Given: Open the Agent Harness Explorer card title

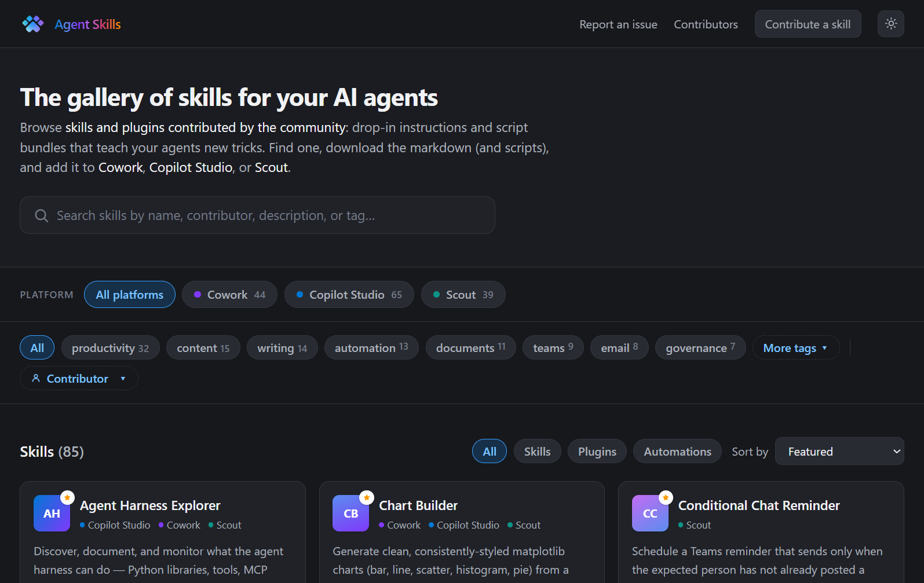Looking at the screenshot, I should pos(150,505).
